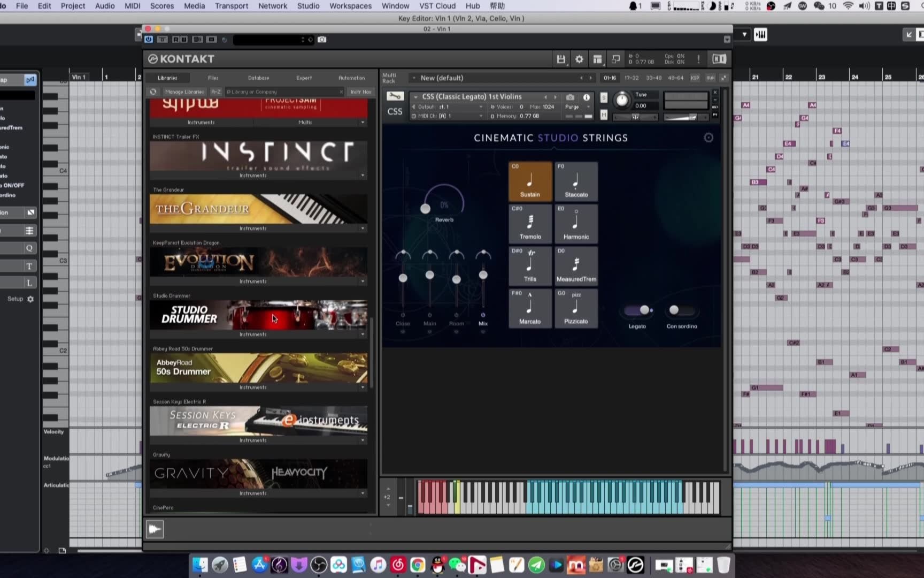The image size is (924, 578).
Task: Click the arrow button below the browser
Action: click(155, 529)
